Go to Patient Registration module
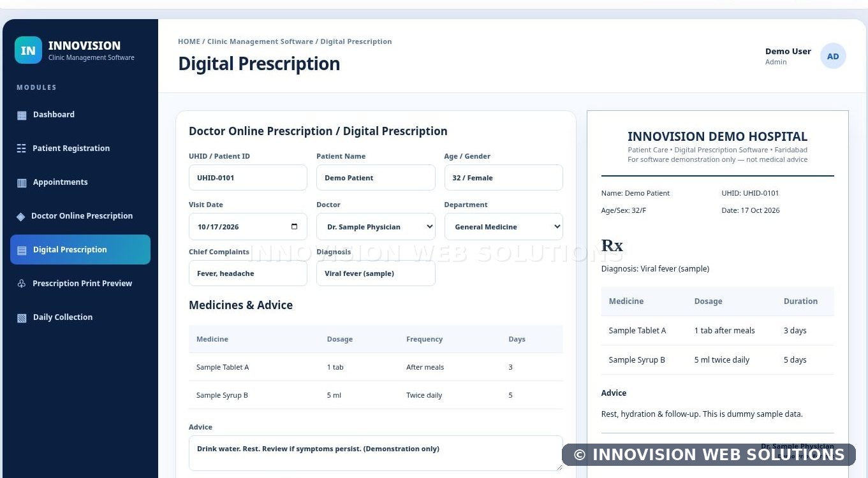The height and width of the screenshot is (478, 868). [80, 148]
